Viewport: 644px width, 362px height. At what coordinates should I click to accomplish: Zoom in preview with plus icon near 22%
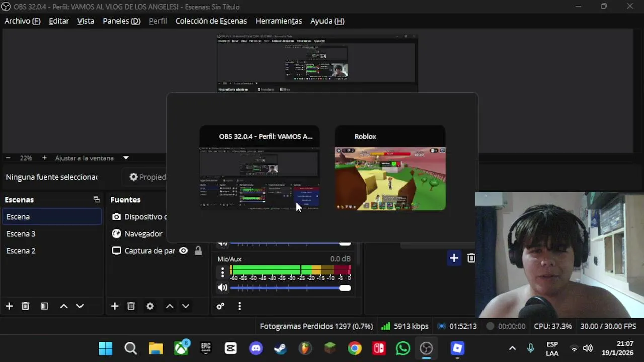[44, 158]
